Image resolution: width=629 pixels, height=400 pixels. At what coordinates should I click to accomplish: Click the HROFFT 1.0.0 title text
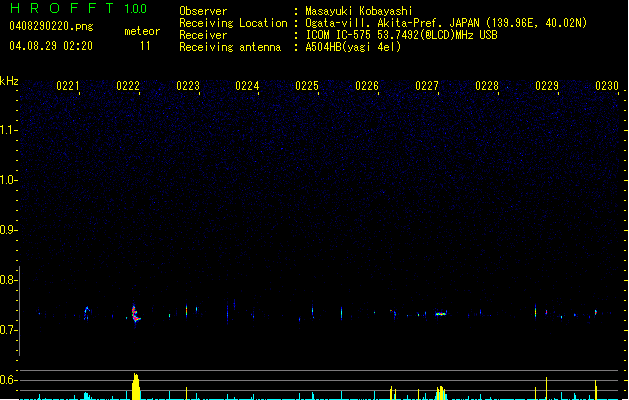pyautogui.click(x=78, y=8)
